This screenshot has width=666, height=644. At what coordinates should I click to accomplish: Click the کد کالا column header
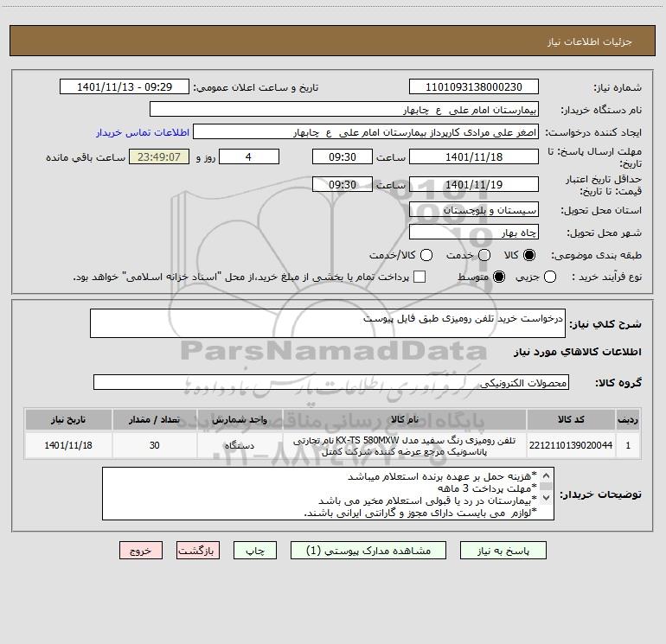pyautogui.click(x=571, y=419)
